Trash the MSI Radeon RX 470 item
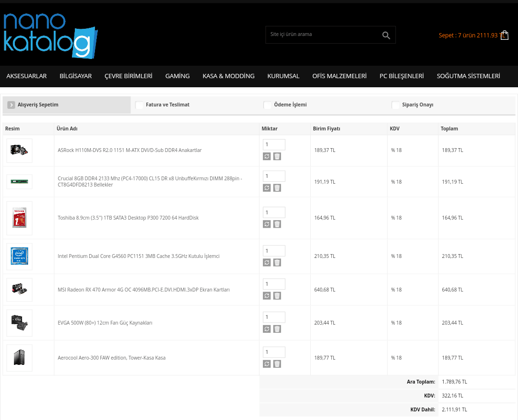This screenshot has height=420, width=518. 277,296
